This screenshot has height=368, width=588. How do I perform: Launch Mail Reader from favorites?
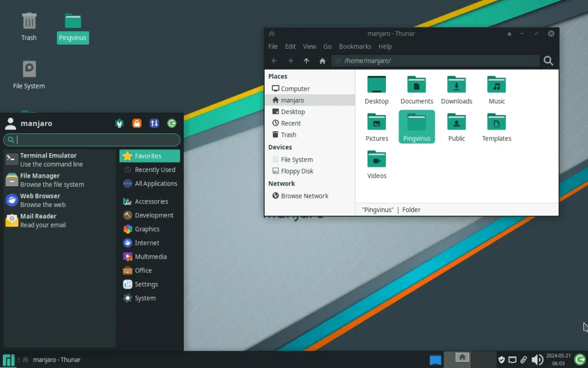click(x=60, y=220)
